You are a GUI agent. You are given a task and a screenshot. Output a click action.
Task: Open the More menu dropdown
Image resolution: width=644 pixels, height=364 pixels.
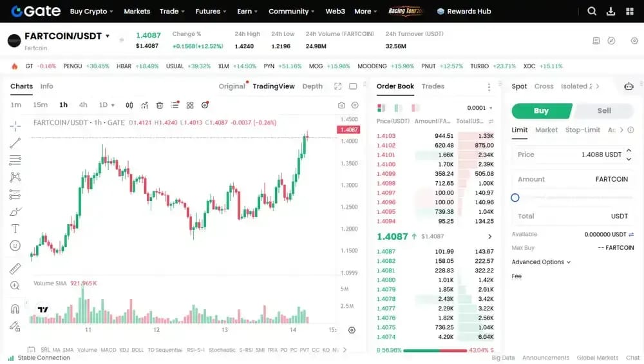(x=366, y=12)
